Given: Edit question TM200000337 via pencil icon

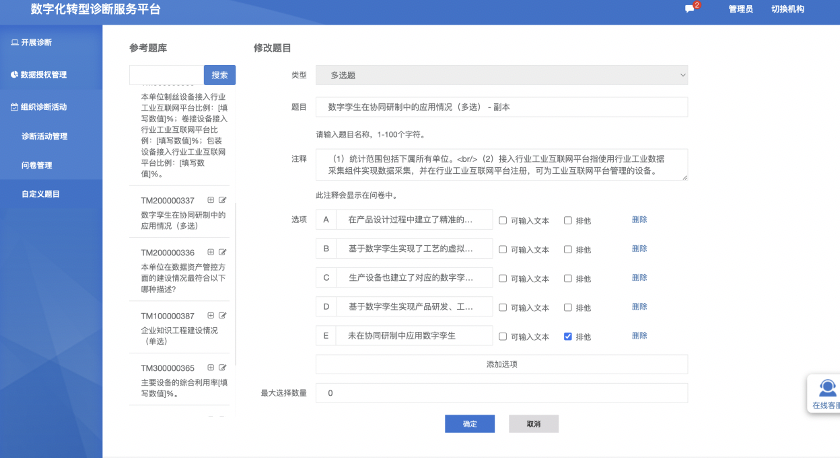Looking at the screenshot, I should click(222, 200).
